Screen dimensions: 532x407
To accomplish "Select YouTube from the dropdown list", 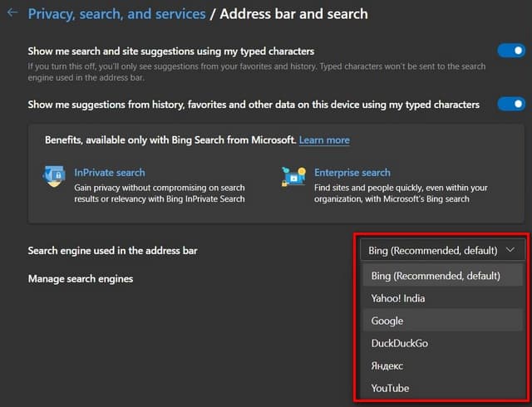I will (x=443, y=388).
